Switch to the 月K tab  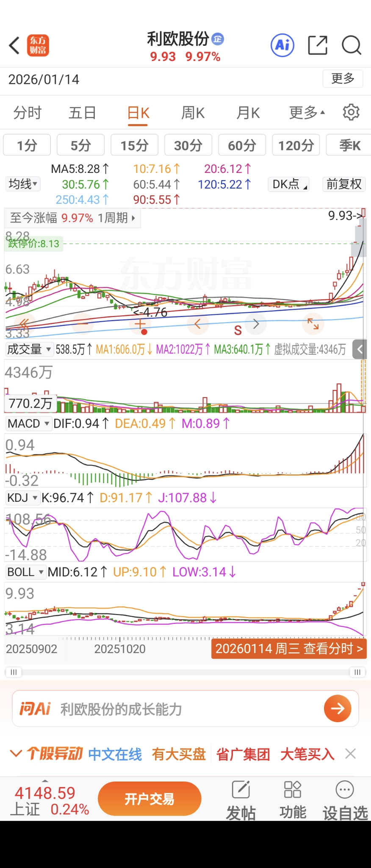point(248,113)
